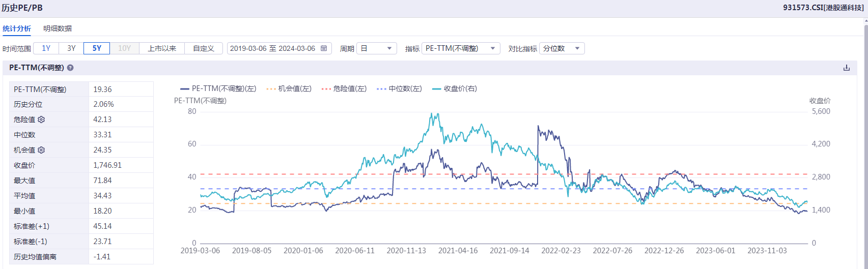Click 自定义 custom range button
The image size is (868, 269).
point(204,48)
